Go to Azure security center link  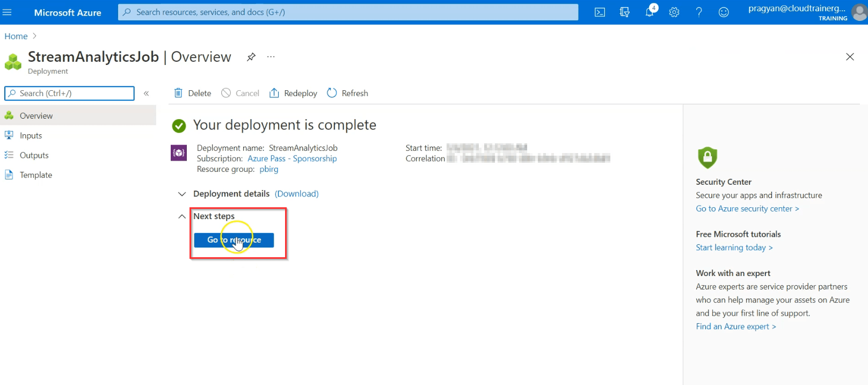747,209
